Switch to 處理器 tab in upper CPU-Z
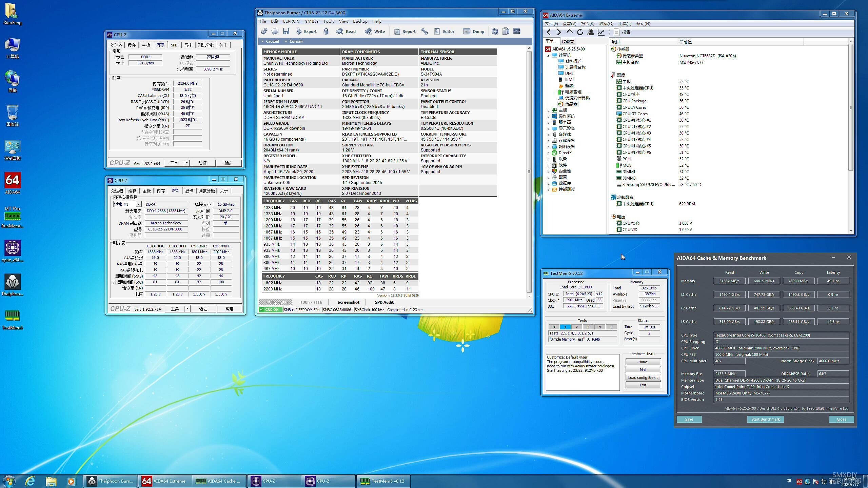 (x=116, y=45)
